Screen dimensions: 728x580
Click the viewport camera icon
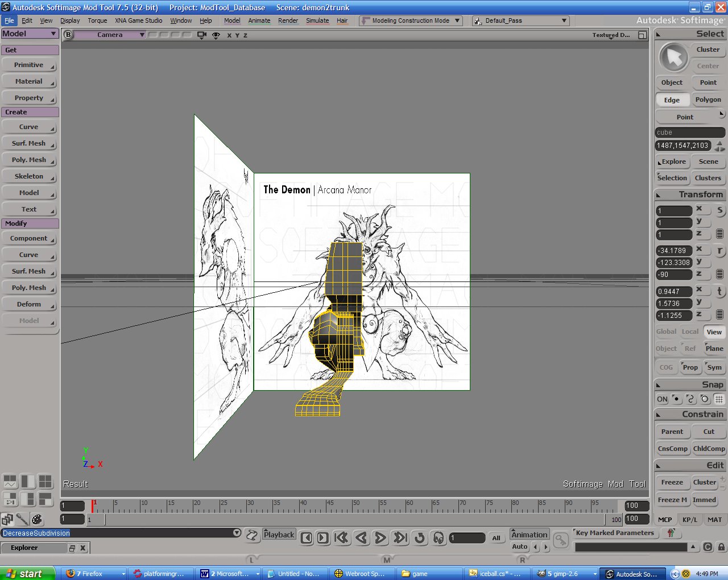[x=201, y=35]
